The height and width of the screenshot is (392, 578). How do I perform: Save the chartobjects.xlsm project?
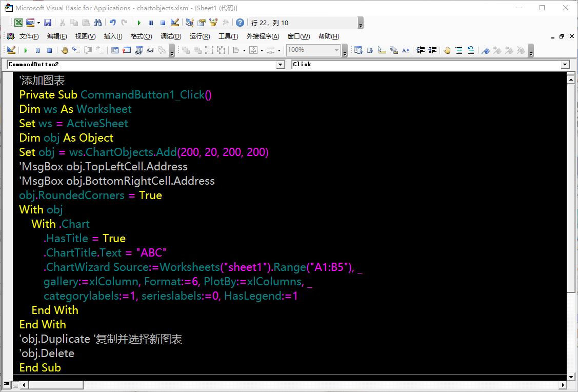click(x=48, y=23)
